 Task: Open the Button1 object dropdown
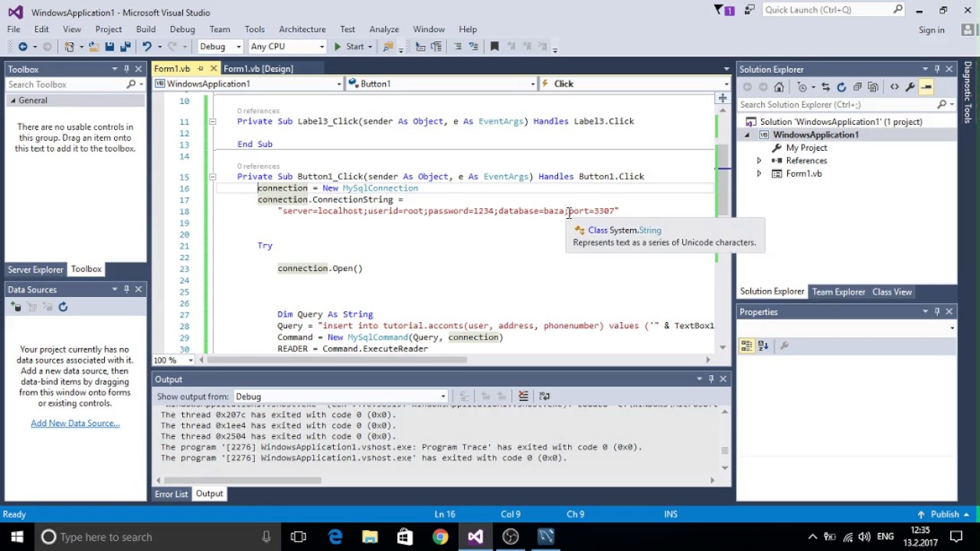pos(442,83)
